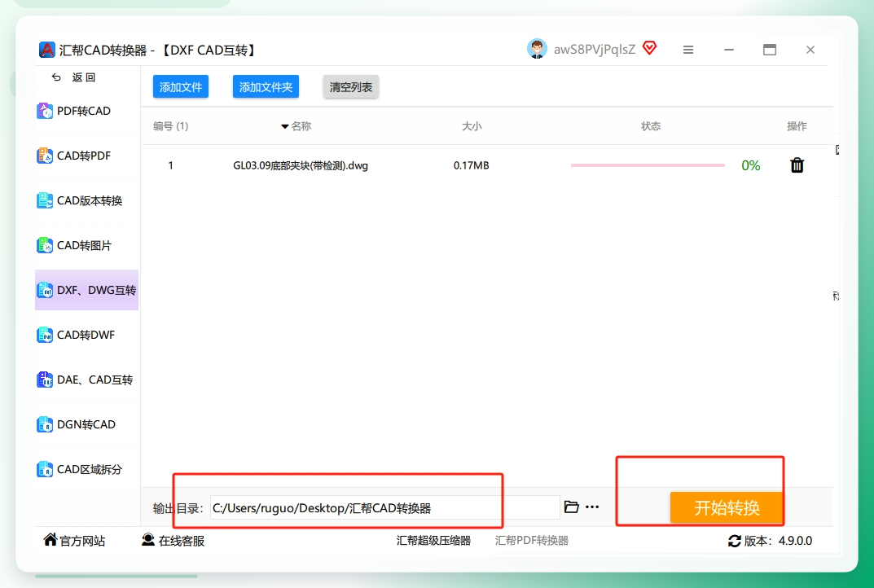The width and height of the screenshot is (874, 588).
Task: Open DGN转CAD label in sidebar
Action: point(86,424)
